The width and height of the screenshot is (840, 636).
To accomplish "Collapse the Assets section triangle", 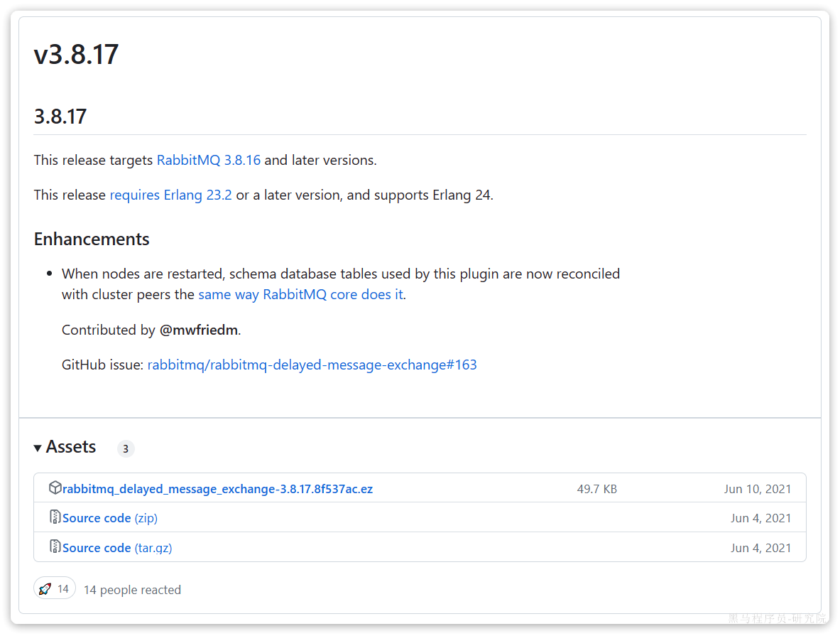I will (x=38, y=448).
